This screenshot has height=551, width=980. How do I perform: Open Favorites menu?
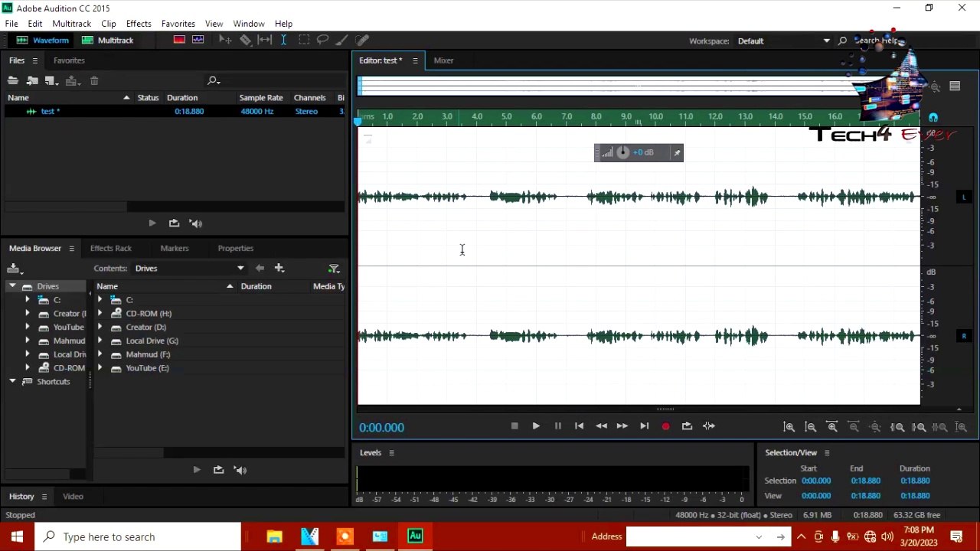tap(178, 24)
